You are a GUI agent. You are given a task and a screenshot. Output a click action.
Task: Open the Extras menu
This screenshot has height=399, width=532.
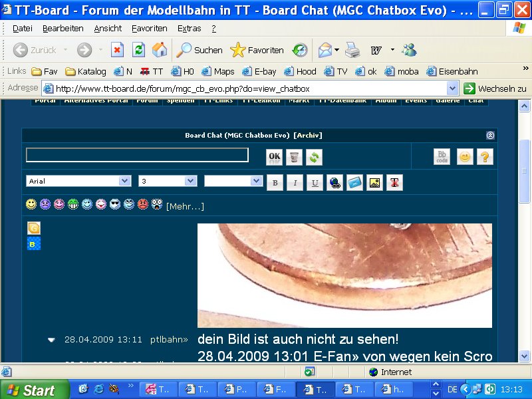[x=190, y=29]
